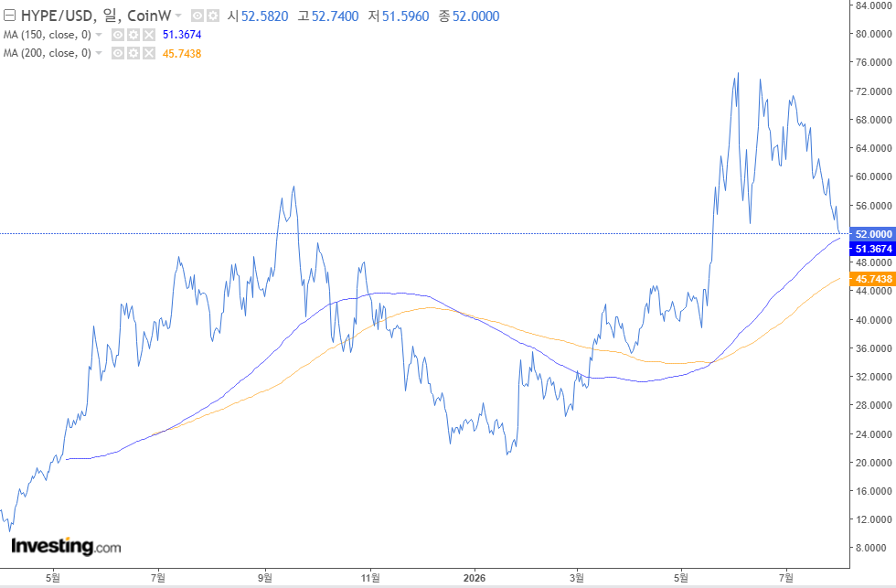Click the 9월 time axis label
Viewport: 896px width, 588px height.
click(x=264, y=578)
